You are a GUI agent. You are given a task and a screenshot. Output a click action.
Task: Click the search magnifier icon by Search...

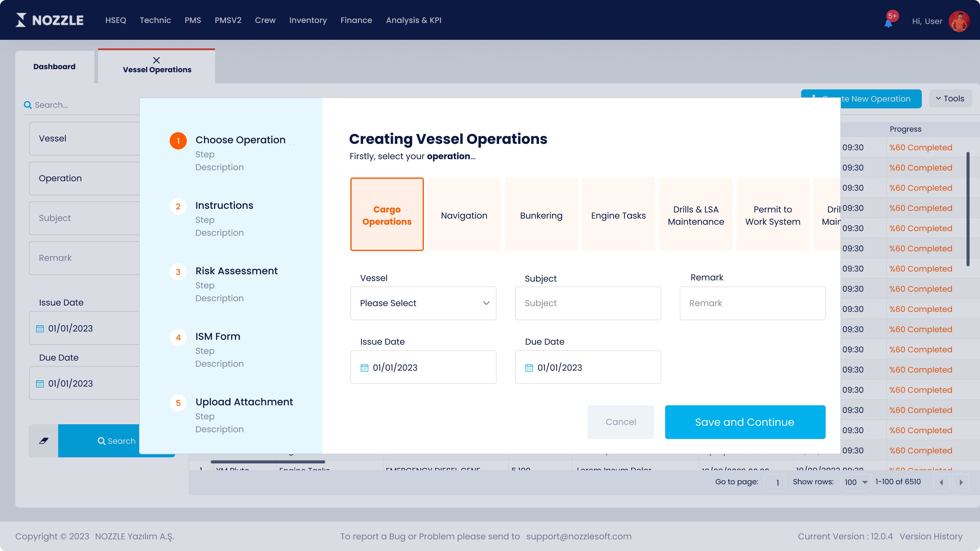click(x=27, y=105)
